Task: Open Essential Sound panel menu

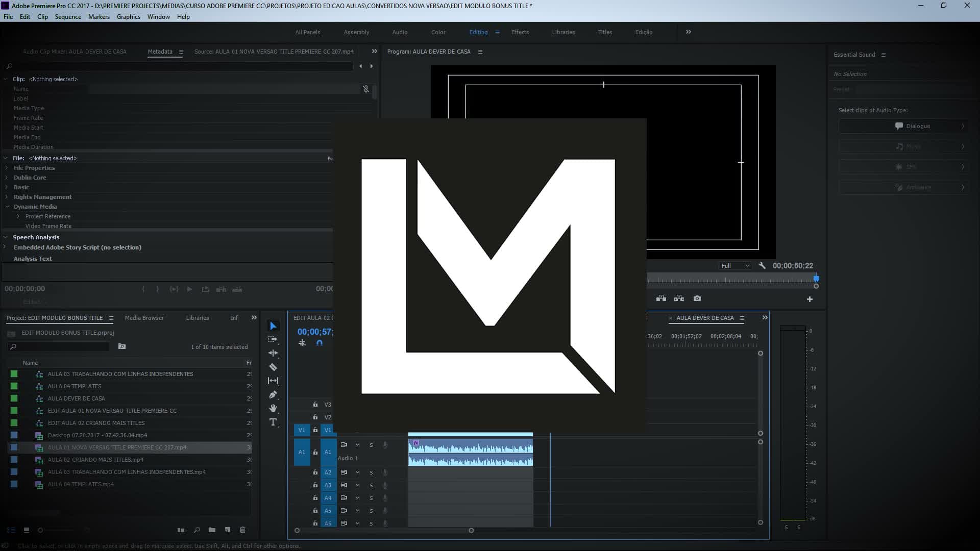Action: 884,55
